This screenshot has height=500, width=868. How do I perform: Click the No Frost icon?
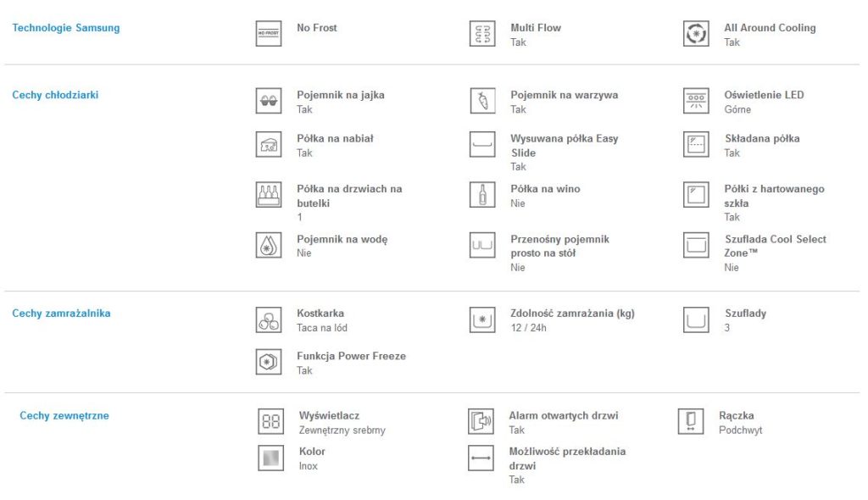tap(269, 33)
